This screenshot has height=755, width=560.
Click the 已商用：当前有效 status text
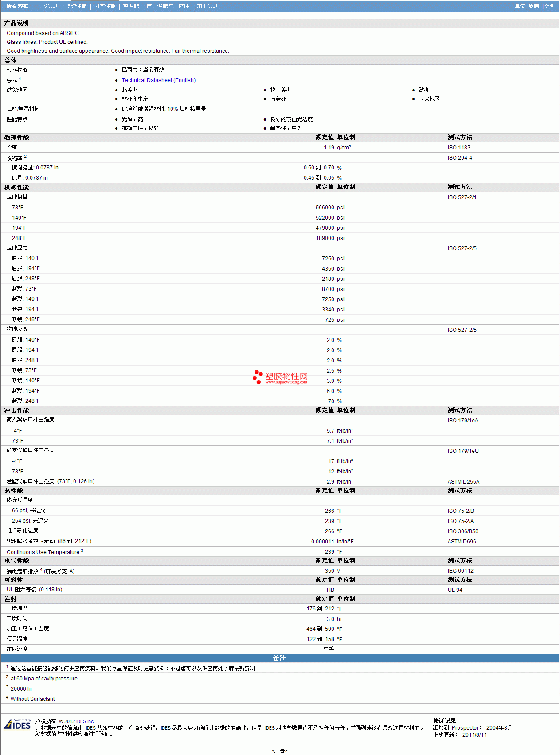[x=143, y=70]
